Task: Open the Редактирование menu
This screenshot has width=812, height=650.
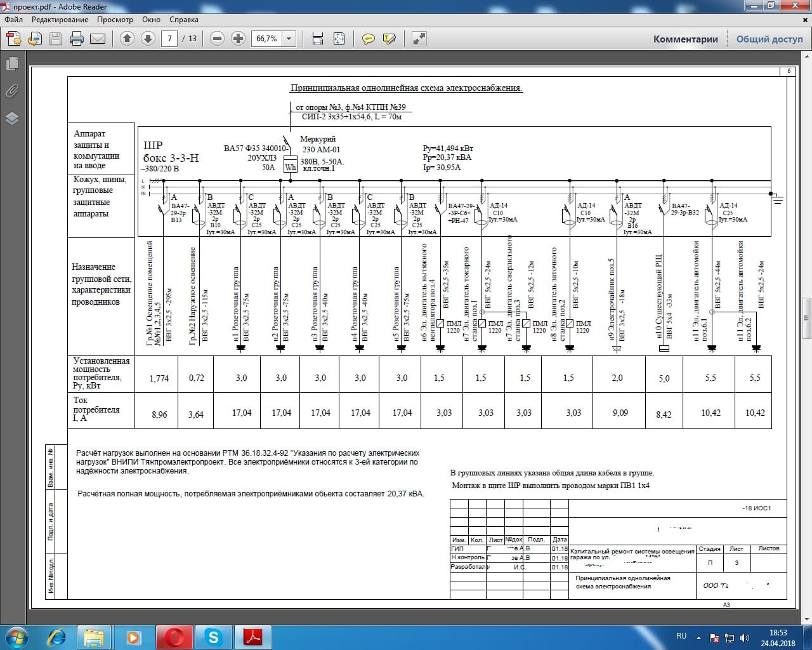Action: [60, 20]
